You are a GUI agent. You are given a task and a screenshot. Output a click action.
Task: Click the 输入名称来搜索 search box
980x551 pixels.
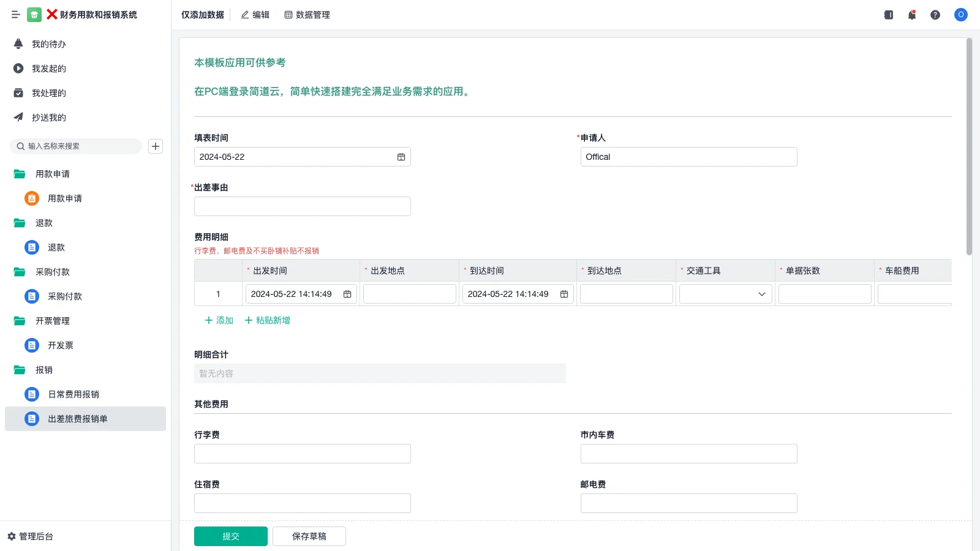point(76,146)
